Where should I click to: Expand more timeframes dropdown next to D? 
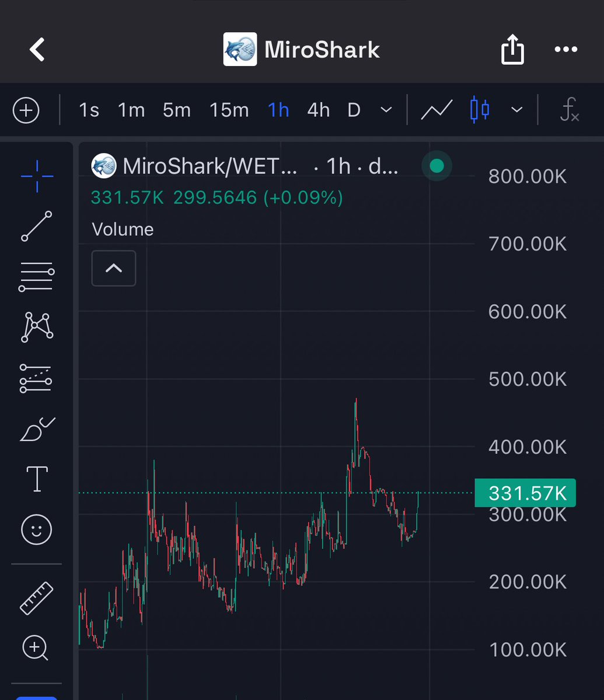coord(386,110)
